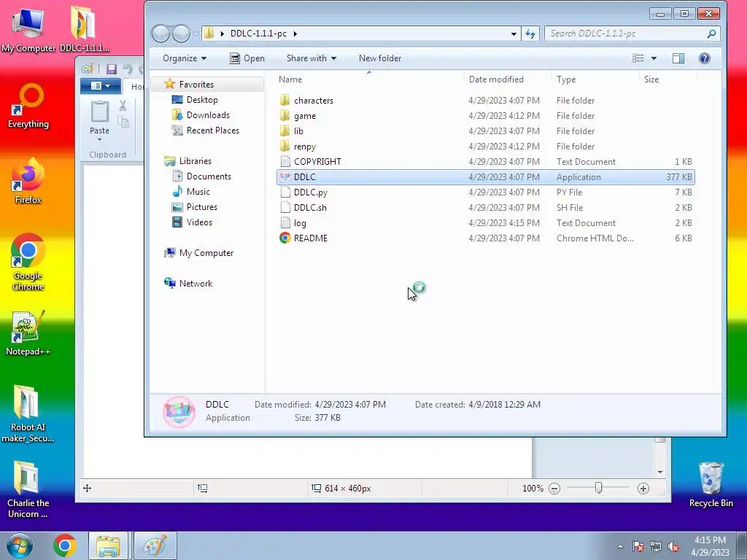Refresh the DDLC-1.1.1-pc folder view
Screen dimensions: 747x560
pos(530,34)
